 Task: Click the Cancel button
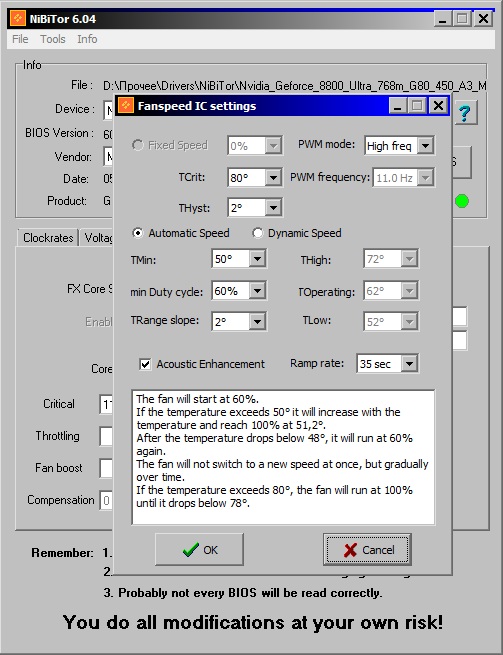point(367,549)
